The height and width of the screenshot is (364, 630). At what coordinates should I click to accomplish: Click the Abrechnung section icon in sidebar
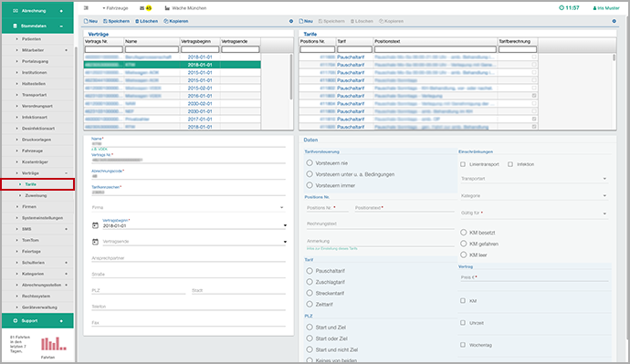16,11
